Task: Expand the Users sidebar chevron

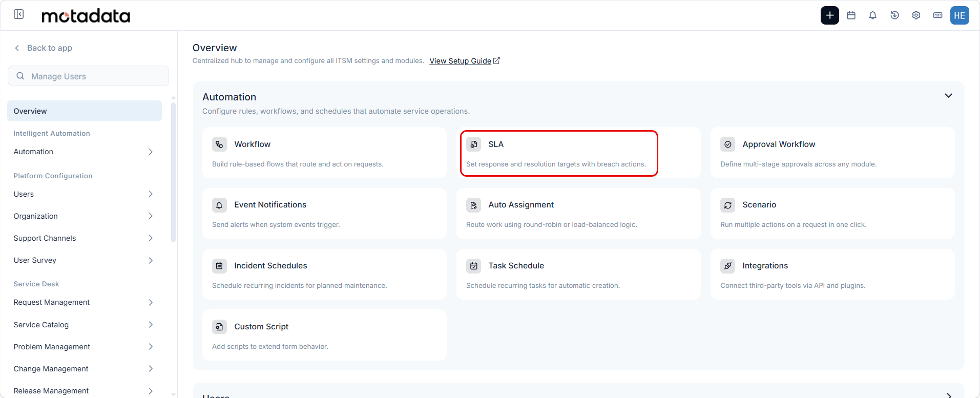Action: click(151, 194)
